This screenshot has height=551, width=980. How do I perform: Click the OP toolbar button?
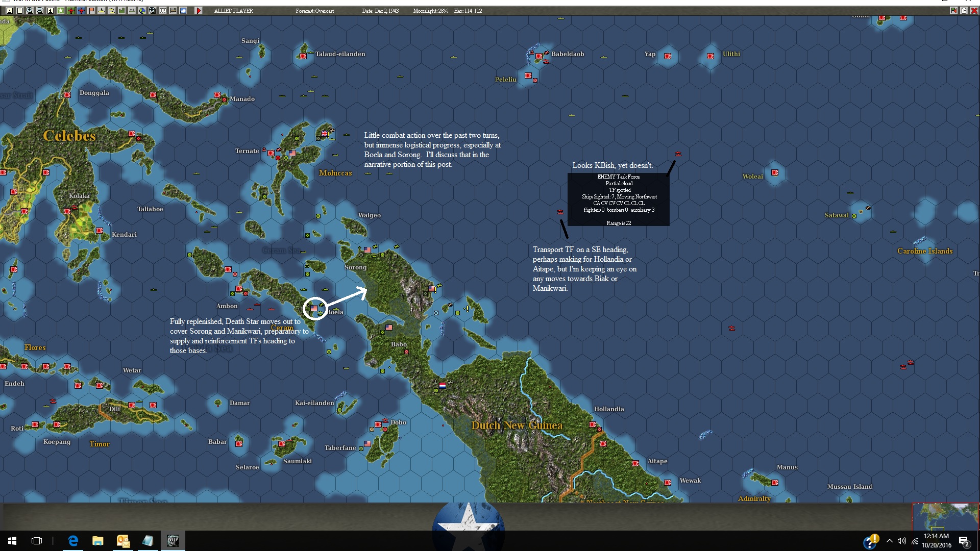point(162,10)
